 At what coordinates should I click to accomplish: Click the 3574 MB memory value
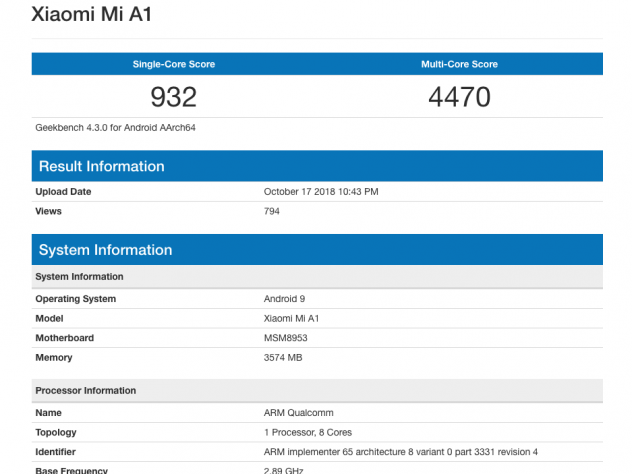click(x=284, y=357)
